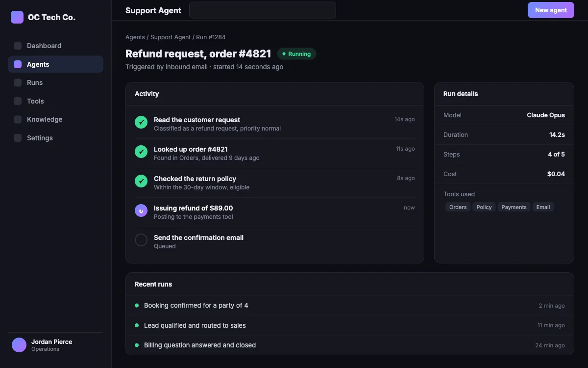
Task: Open the Billing question answered and closed run
Action: pos(350,345)
